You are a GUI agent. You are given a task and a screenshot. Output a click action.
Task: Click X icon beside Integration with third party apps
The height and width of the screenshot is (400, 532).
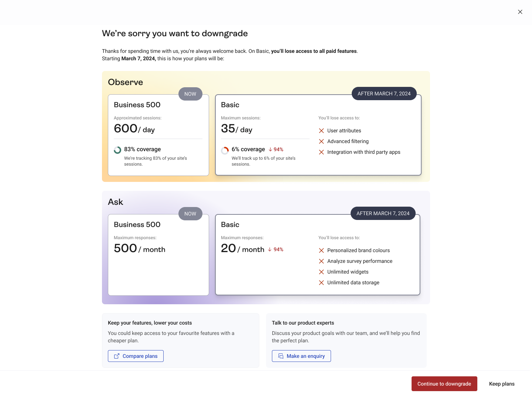(x=321, y=152)
